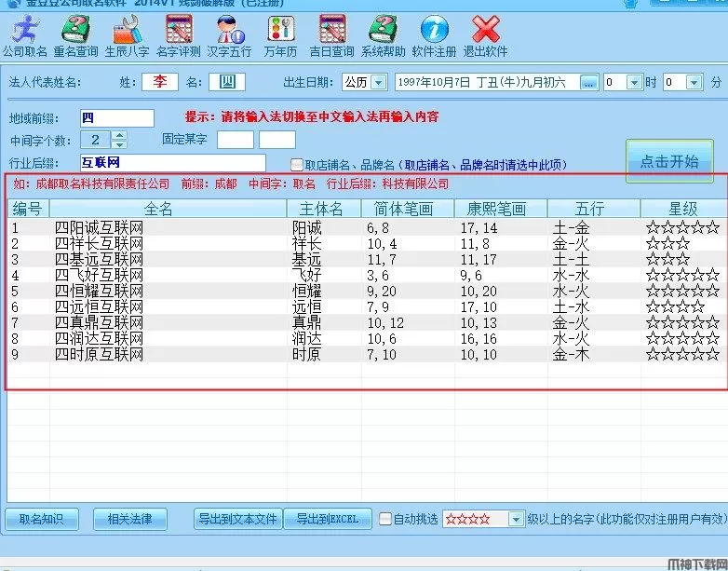Viewport: 728px width, 571px height.
Task: Enable the 取店铺名、品牌名 checkbox
Action: pos(296,165)
